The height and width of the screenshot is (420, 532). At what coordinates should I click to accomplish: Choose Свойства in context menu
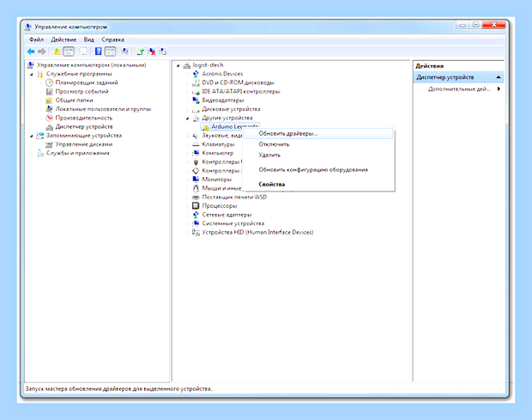[x=318, y=185]
